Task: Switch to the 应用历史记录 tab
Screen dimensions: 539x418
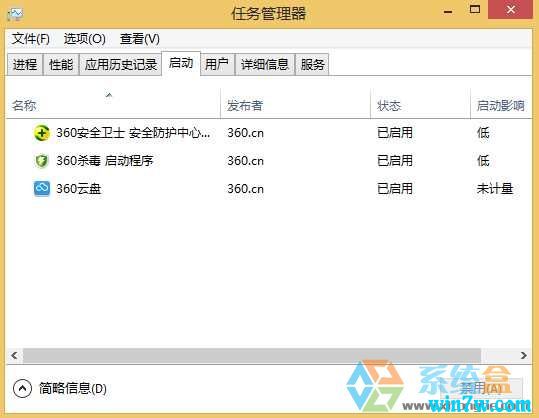Action: coord(121,64)
